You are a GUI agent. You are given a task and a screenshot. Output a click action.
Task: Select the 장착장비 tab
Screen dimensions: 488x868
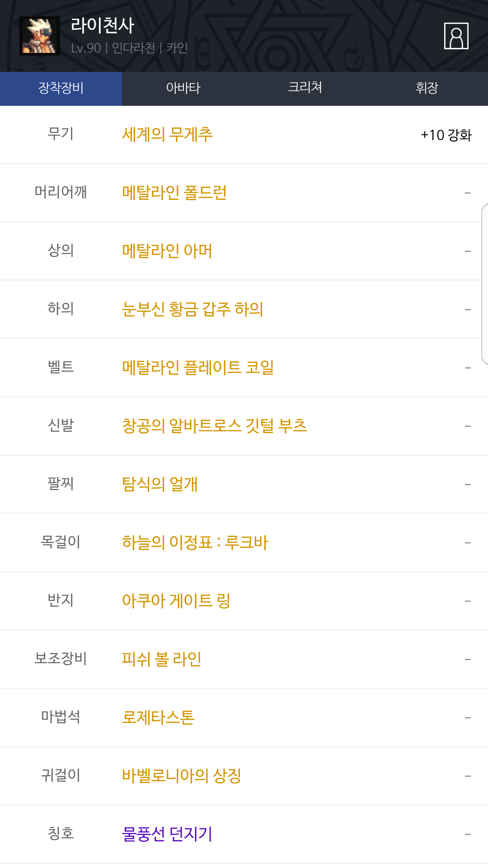pyautogui.click(x=61, y=88)
